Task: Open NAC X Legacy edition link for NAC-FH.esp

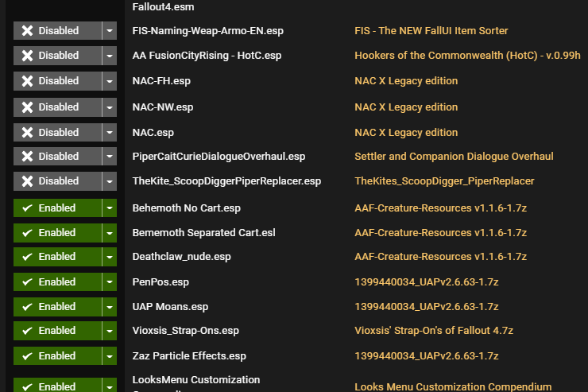Action: 406,81
